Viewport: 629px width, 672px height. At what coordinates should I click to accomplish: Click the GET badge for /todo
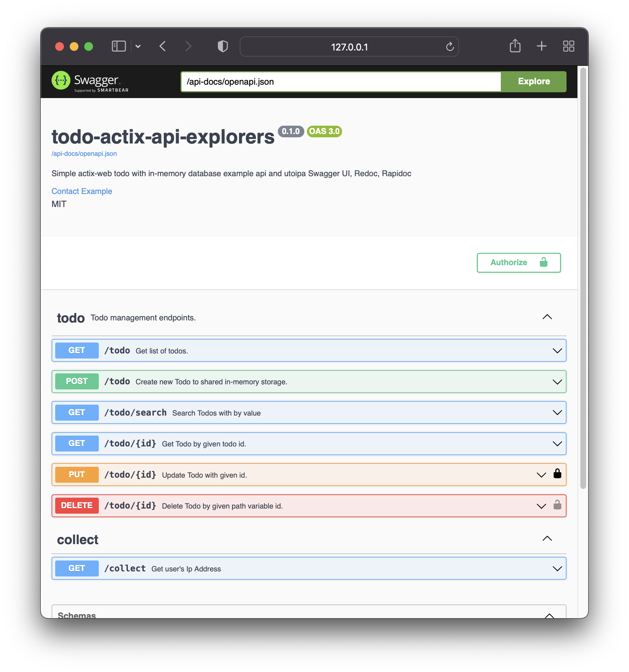pos(77,351)
